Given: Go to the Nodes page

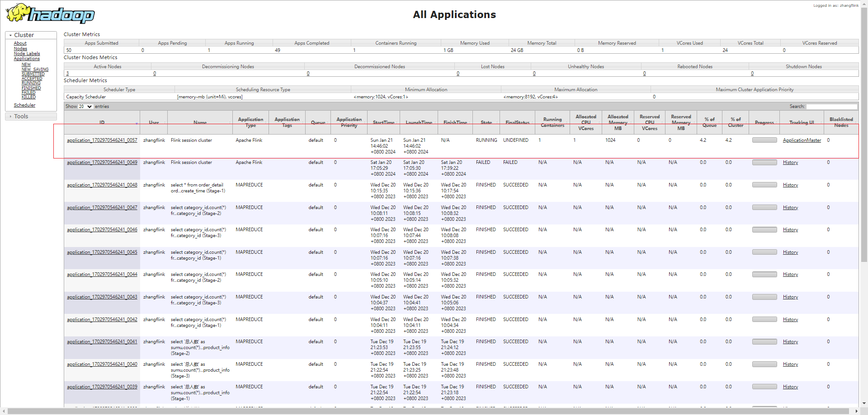Looking at the screenshot, I should 20,49.
